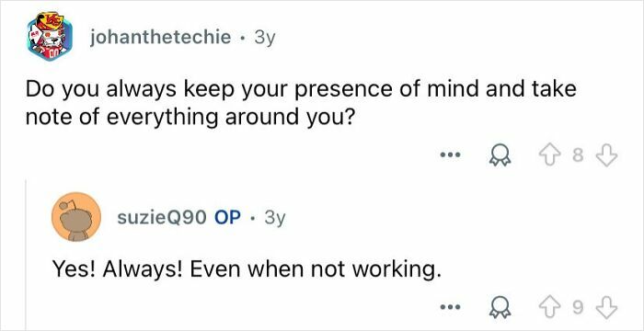Visit the johanthetechie username link
Screen dimensions: 644x331
coord(161,39)
